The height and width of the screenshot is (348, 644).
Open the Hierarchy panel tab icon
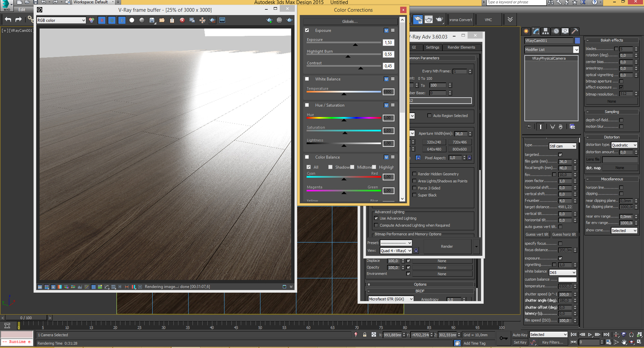click(546, 31)
